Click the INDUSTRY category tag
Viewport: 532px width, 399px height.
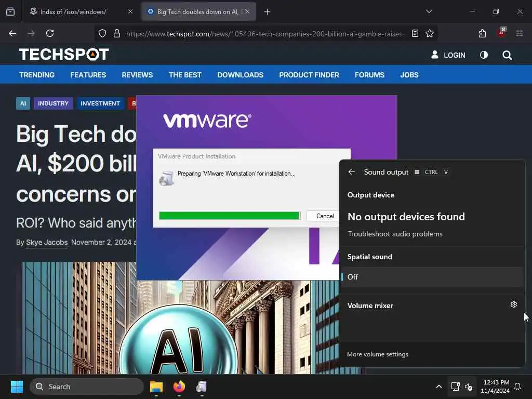tap(54, 103)
